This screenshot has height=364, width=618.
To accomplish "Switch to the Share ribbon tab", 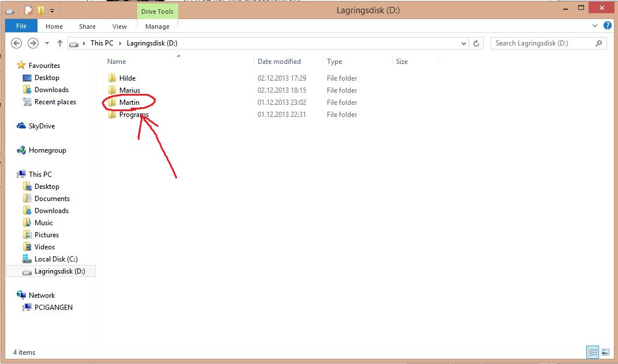I will [x=87, y=26].
